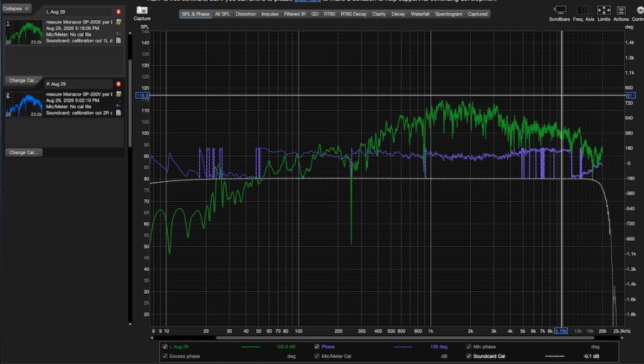The width and height of the screenshot is (644, 364).
Task: Switch to SPL & Phase tab
Action: pos(195,14)
